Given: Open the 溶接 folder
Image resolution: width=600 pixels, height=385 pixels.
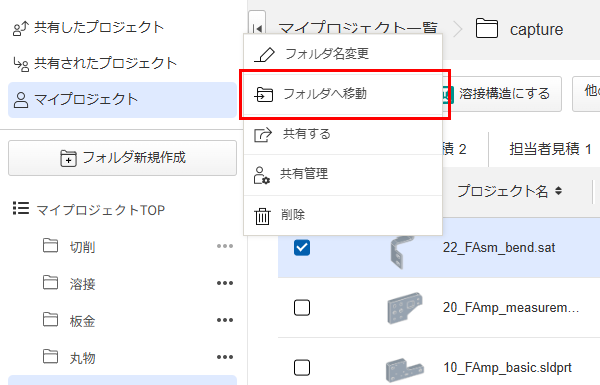Looking at the screenshot, I should click(82, 284).
